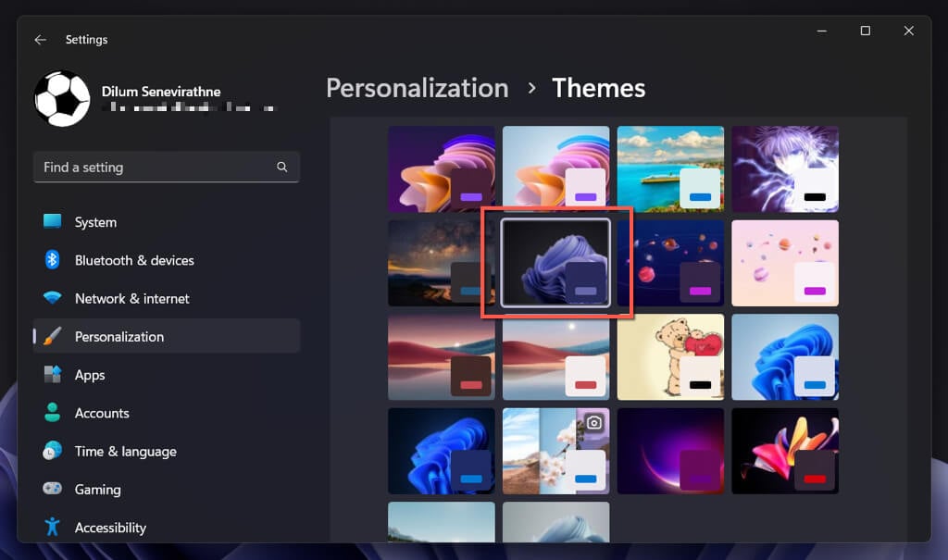Click the camera icon on Spotlight theme
Screen dimensions: 948x560
coord(594,423)
